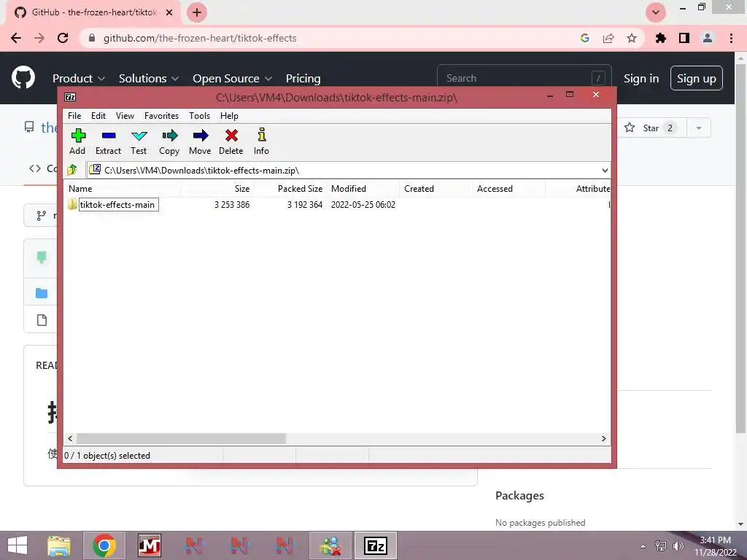
Task: Expand GitHub Open Source dropdown
Action: [x=233, y=78]
